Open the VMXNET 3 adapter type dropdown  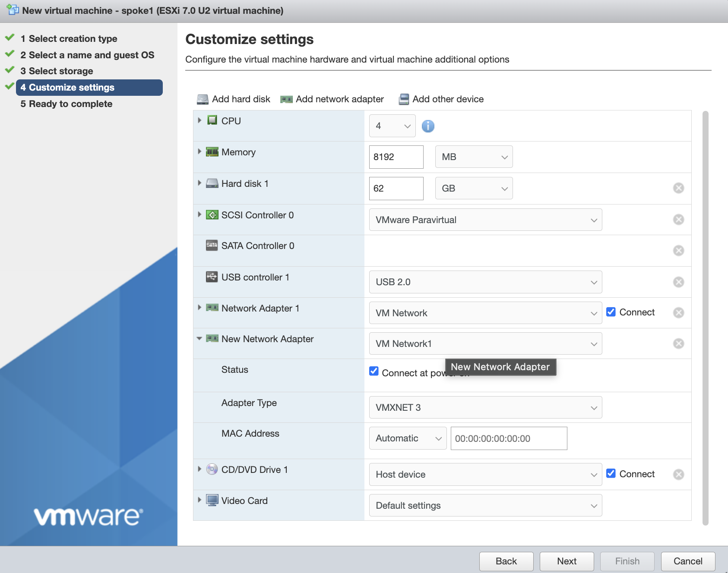tap(485, 407)
